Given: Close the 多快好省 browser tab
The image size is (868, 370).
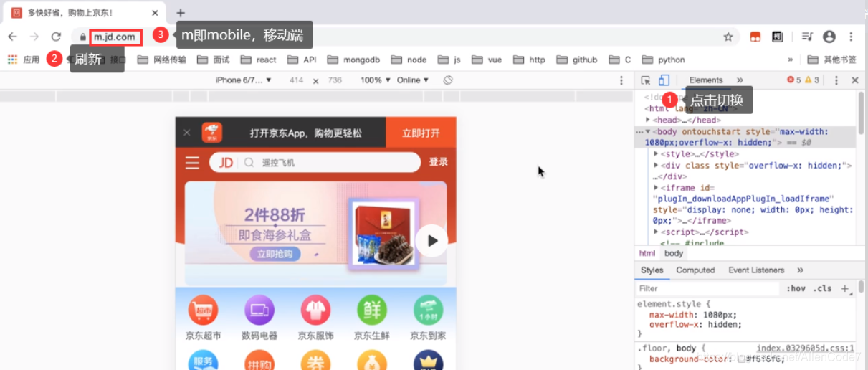Looking at the screenshot, I should [x=156, y=13].
